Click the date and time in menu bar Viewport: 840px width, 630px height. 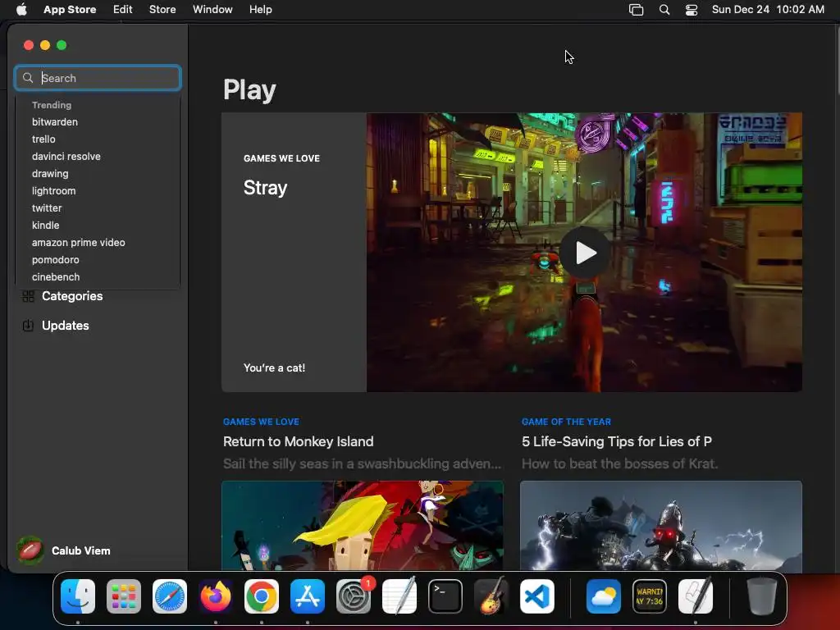768,10
